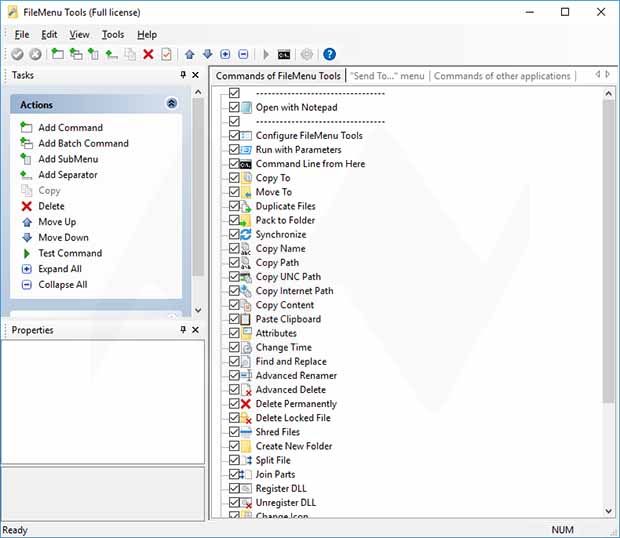Open the Help menu
Image resolution: width=620 pixels, height=538 pixels.
(147, 35)
